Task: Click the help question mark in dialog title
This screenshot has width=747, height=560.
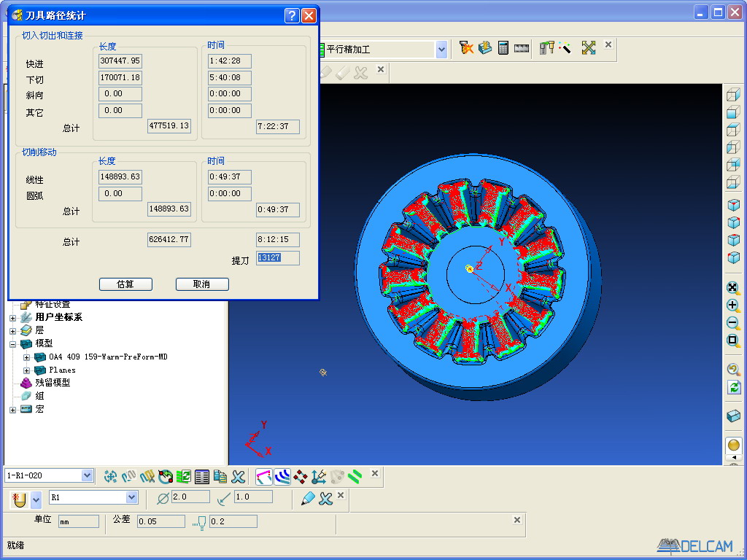Action: 292,16
